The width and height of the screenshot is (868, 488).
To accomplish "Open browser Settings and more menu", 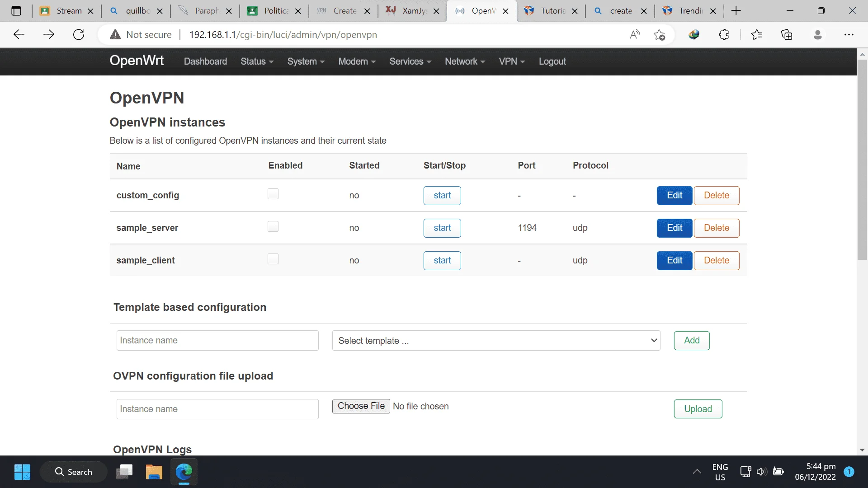I will tap(849, 34).
